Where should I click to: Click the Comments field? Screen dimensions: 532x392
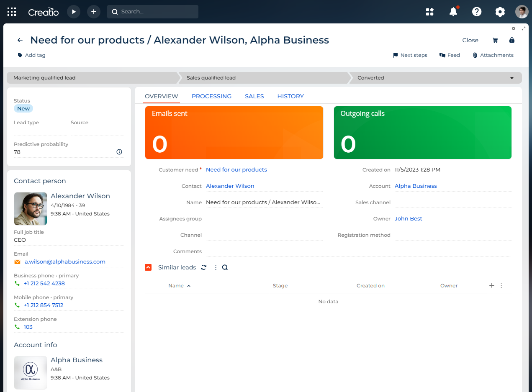pyautogui.click(x=358, y=251)
